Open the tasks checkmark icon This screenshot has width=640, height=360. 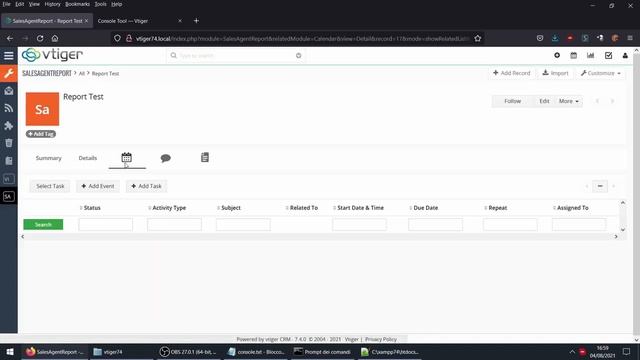coord(608,55)
